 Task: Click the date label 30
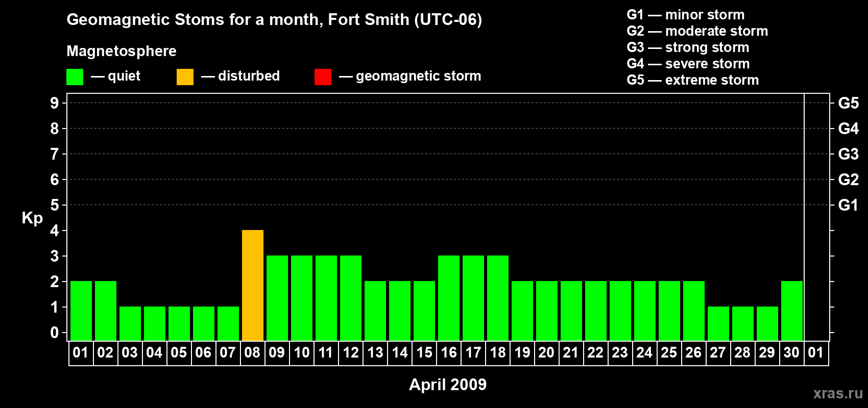coord(791,352)
